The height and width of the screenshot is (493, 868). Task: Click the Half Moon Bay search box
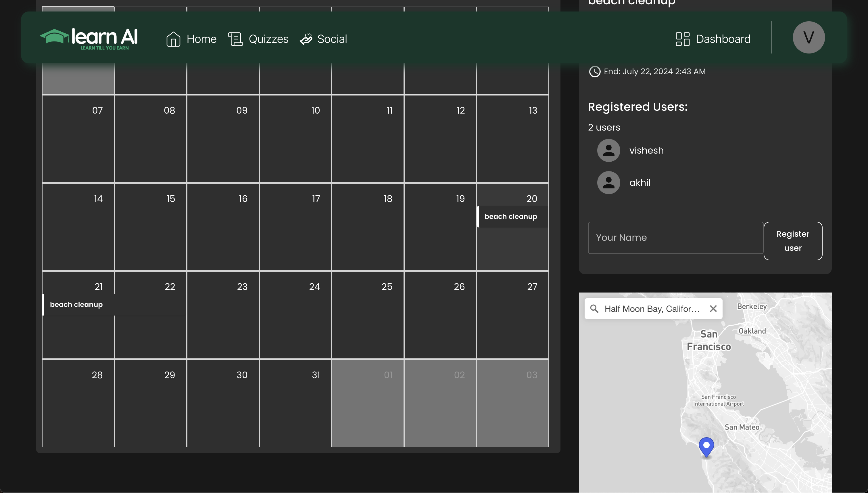(652, 308)
